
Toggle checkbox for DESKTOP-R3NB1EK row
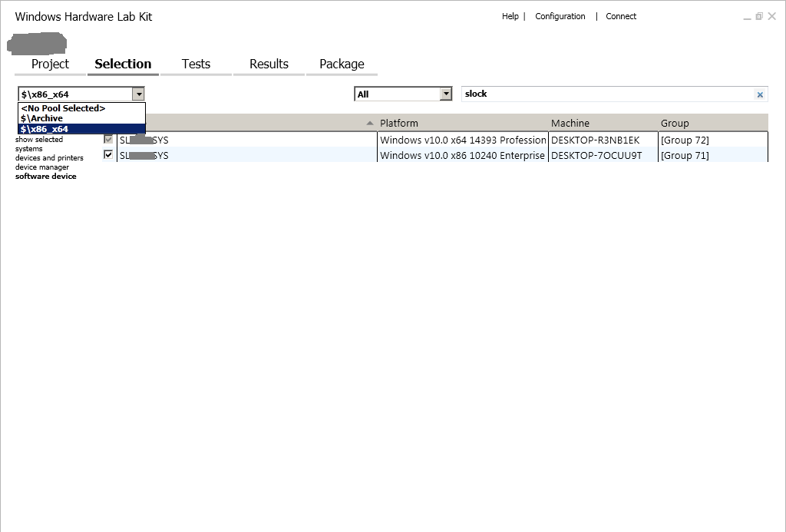tap(108, 140)
